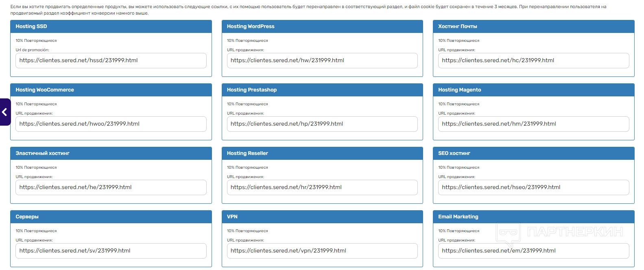Select the Email Marketing promo URL field
This screenshot has height=270, width=644.
(x=534, y=251)
